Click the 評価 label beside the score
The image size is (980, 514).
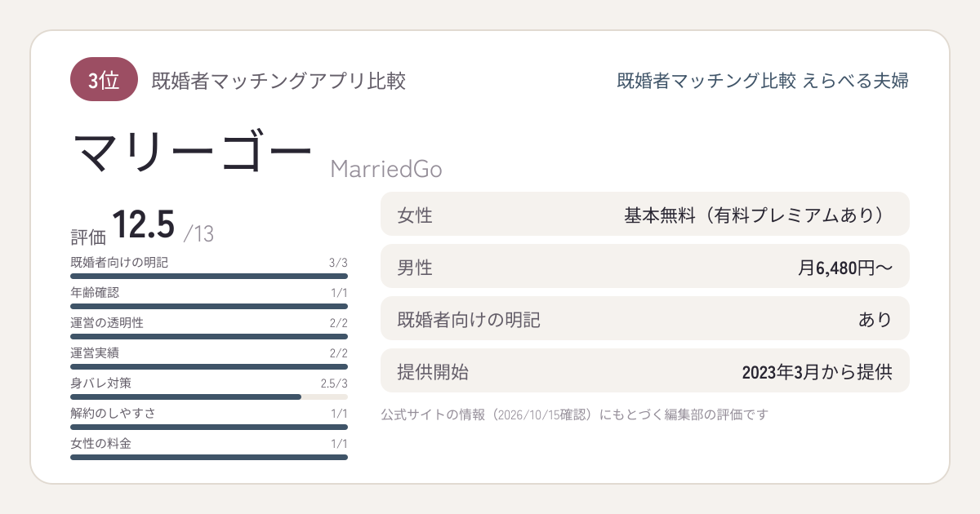click(x=89, y=237)
